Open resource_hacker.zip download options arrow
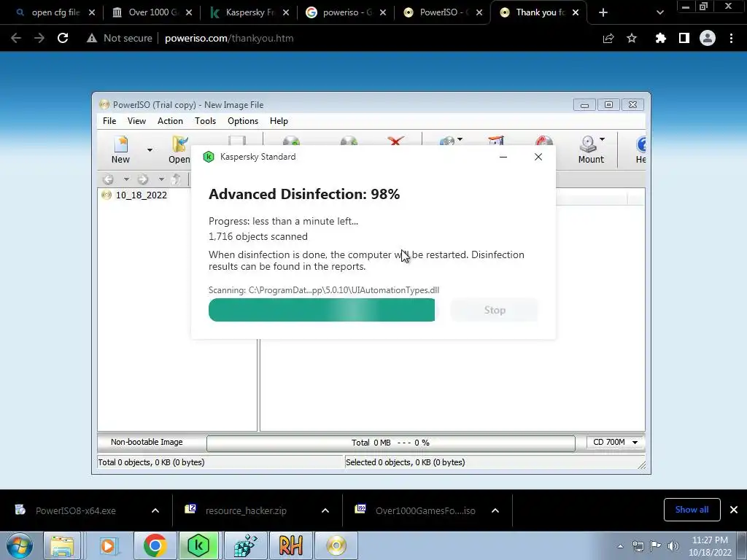This screenshot has width=747, height=560. click(x=325, y=510)
